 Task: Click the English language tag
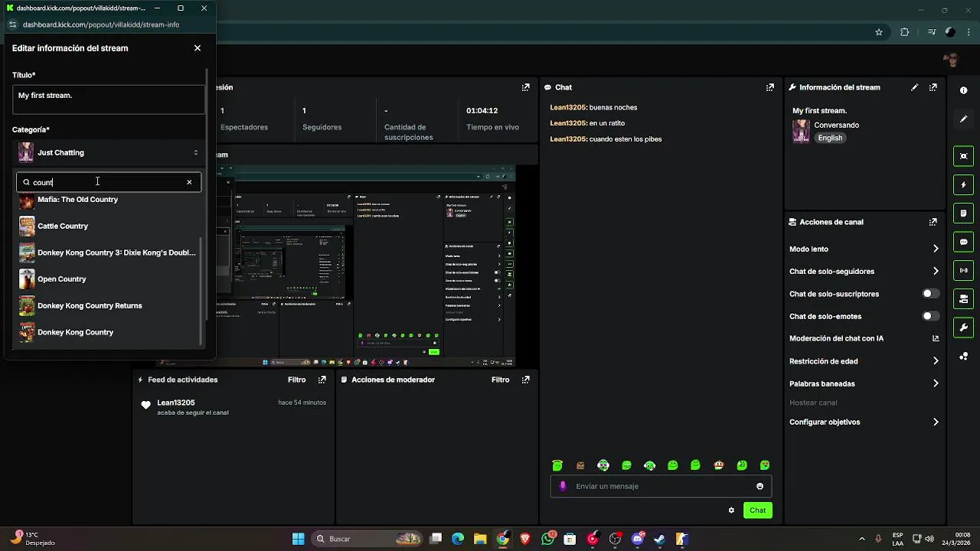[x=830, y=138]
